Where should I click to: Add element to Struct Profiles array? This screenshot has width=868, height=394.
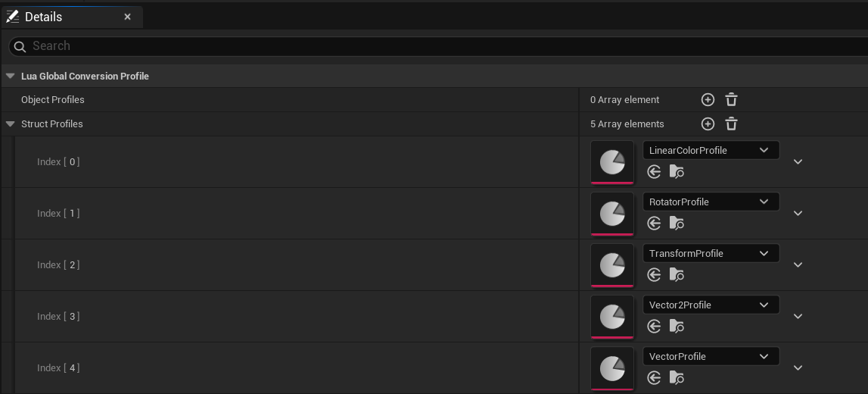click(708, 124)
